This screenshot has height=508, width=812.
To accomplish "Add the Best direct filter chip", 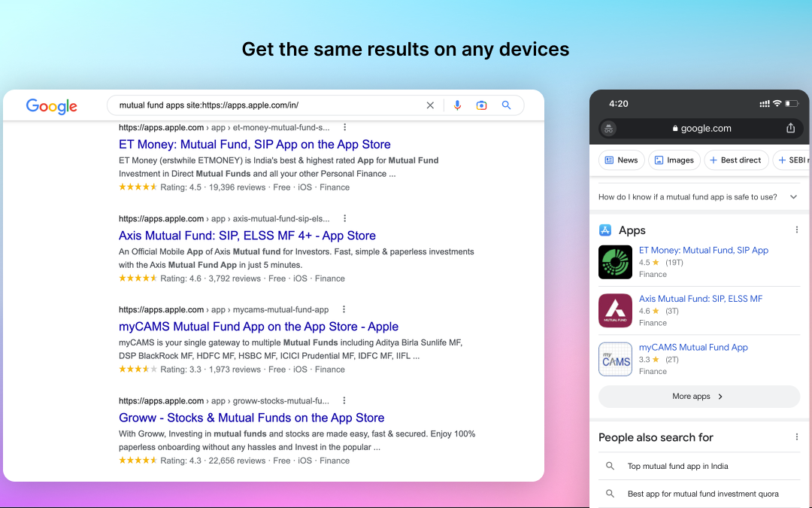I will pyautogui.click(x=736, y=160).
